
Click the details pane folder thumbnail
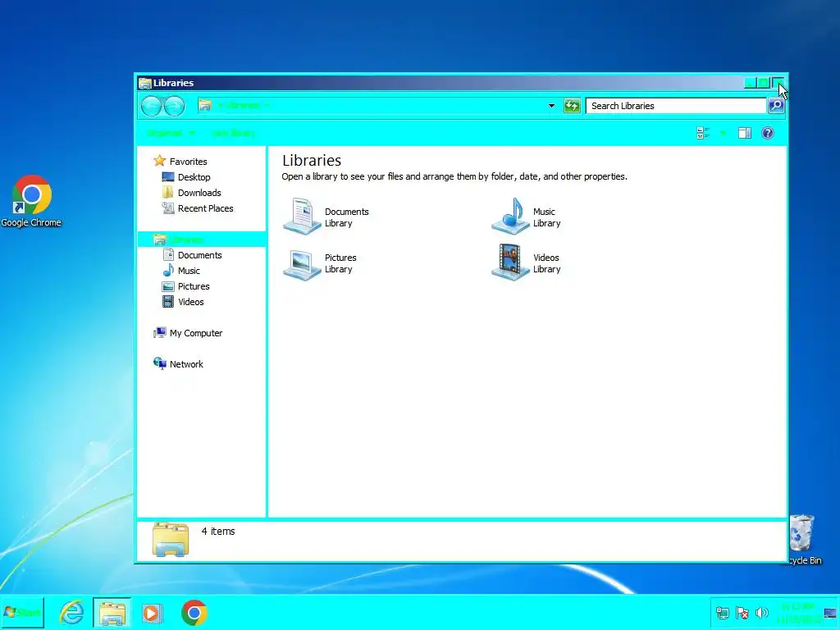click(171, 540)
